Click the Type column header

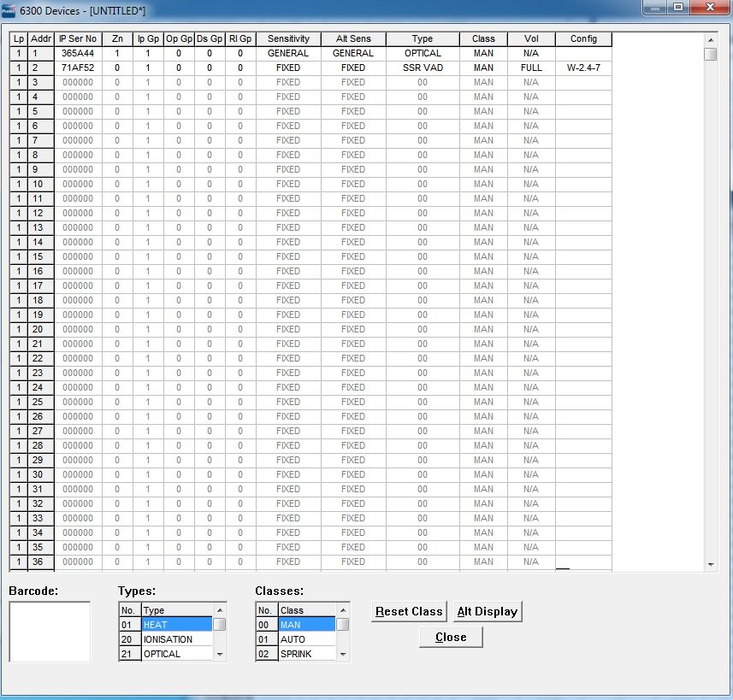423,38
